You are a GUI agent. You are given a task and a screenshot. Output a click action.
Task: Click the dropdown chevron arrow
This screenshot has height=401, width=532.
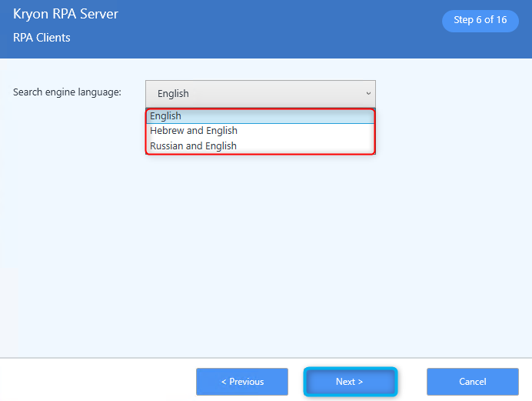[x=368, y=93]
